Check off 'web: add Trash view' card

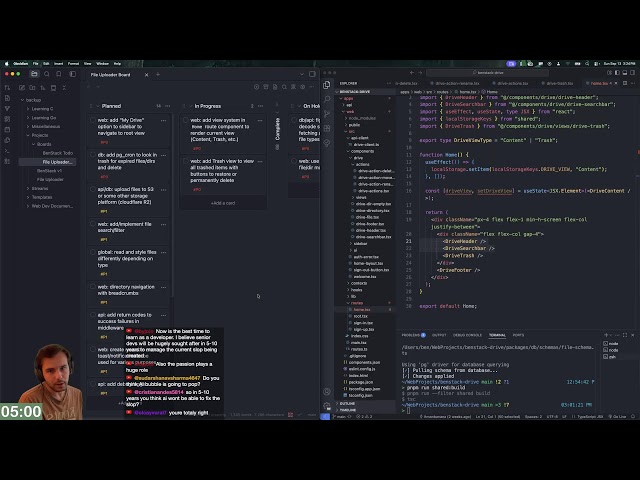point(186,161)
